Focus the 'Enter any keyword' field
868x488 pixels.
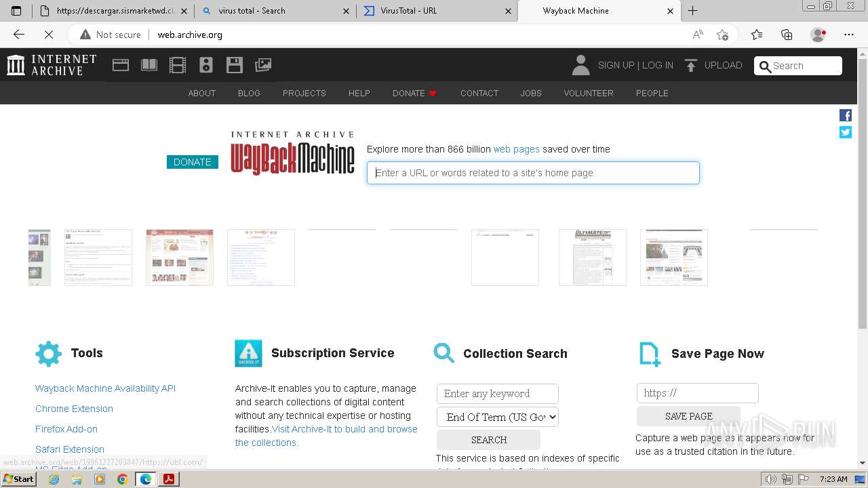tap(498, 394)
